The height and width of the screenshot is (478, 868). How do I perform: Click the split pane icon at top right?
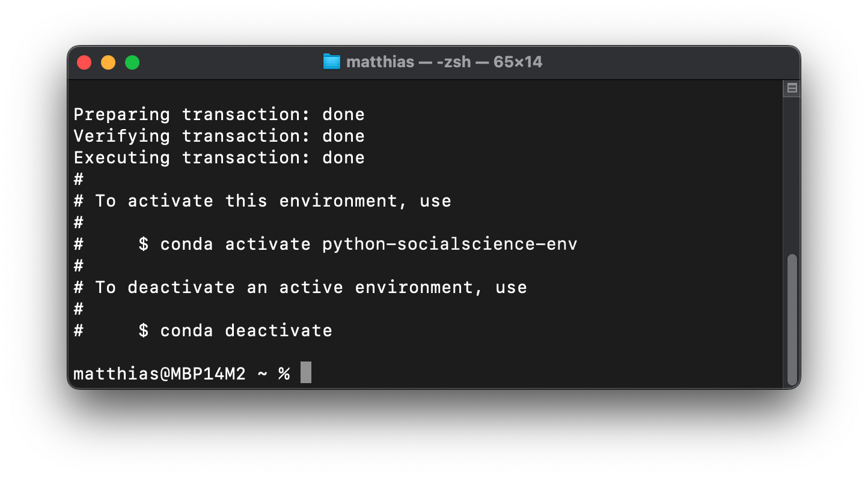792,88
